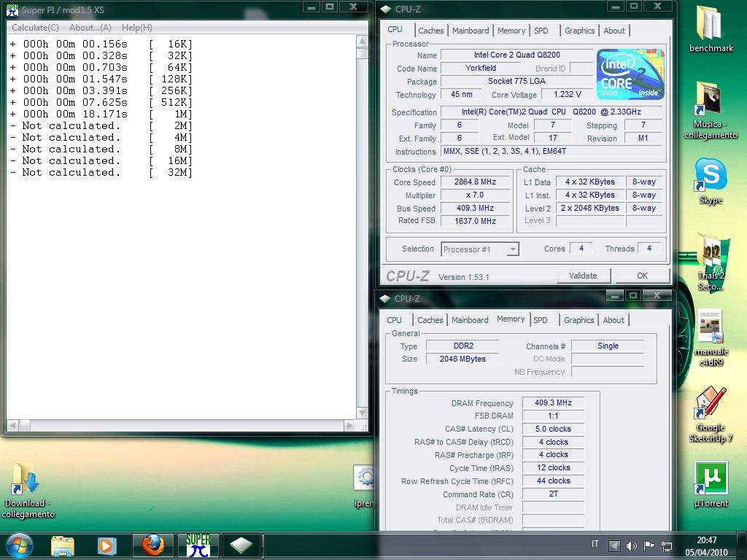This screenshot has width=747, height=560.
Task: Click the Super PI title bar icon
Action: [12, 9]
